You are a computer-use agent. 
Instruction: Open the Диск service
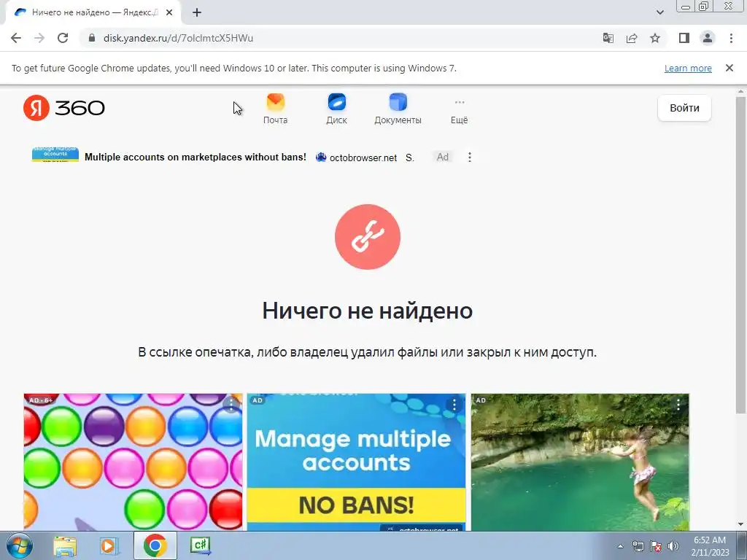tap(336, 109)
